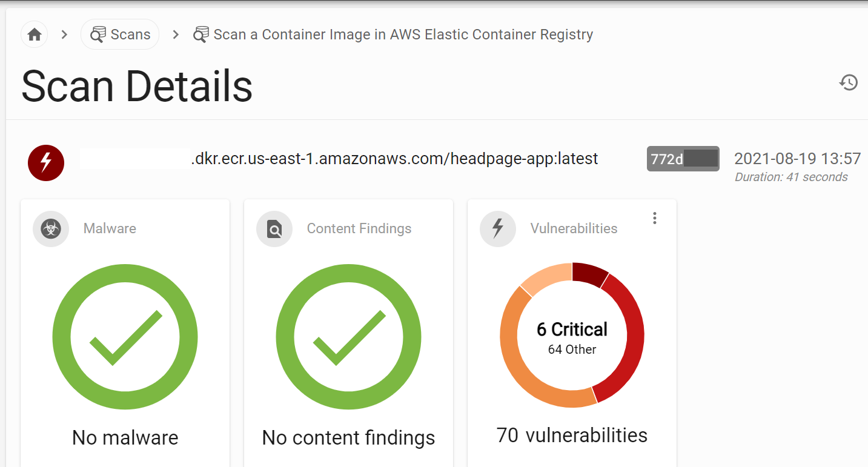Click the Vulnerabilities lightning bolt icon
Viewport: 868px width, 467px height.
[x=497, y=229]
